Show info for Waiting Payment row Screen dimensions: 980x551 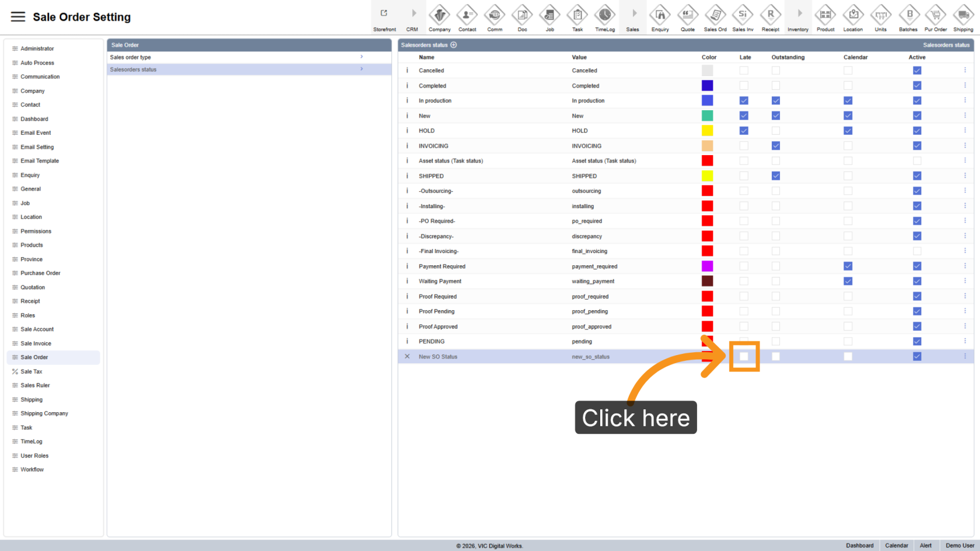(x=407, y=281)
